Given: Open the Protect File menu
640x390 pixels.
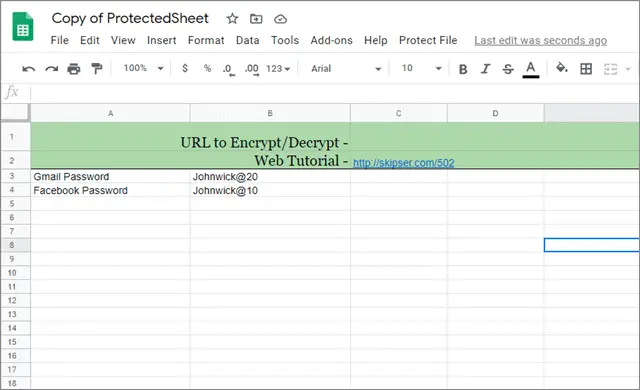Looking at the screenshot, I should [x=428, y=40].
